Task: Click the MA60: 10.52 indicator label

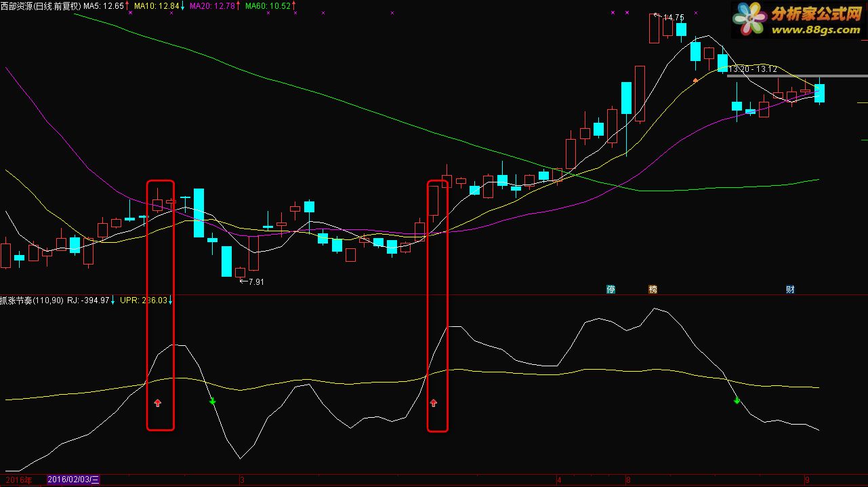Action: pyautogui.click(x=268, y=5)
